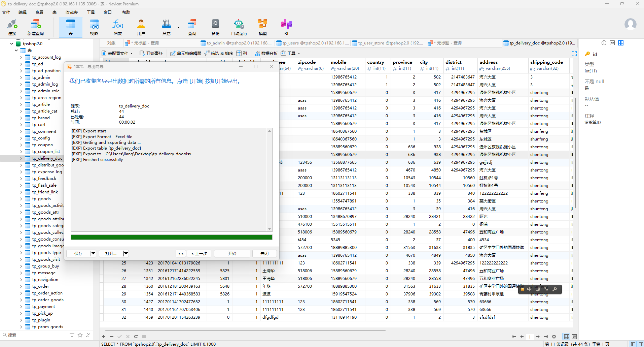644x347 pixels.
Task: Collapse all with the sidebar chevrons icon
Action: pos(88,335)
